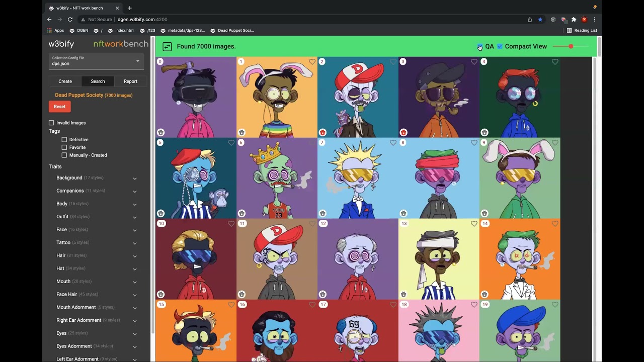Open a new browser tab
The height and width of the screenshot is (362, 644).
129,8
